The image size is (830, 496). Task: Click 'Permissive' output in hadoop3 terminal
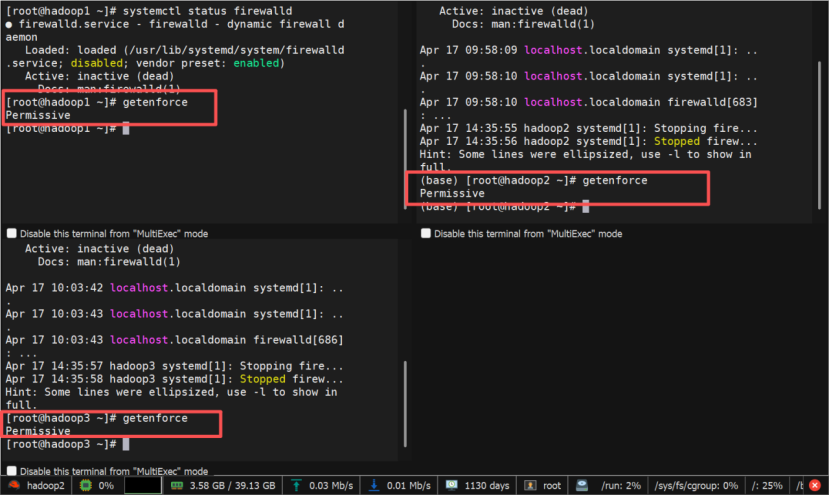pos(38,431)
